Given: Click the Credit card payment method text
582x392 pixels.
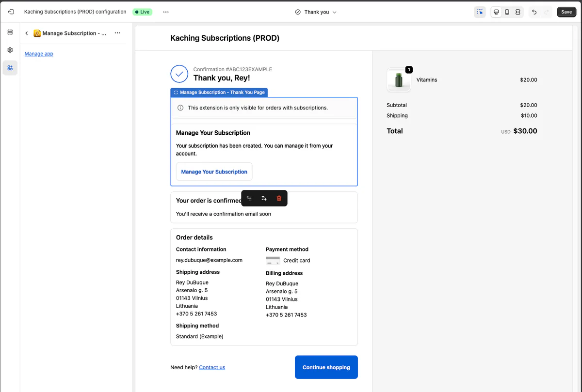Looking at the screenshot, I should tap(297, 261).
